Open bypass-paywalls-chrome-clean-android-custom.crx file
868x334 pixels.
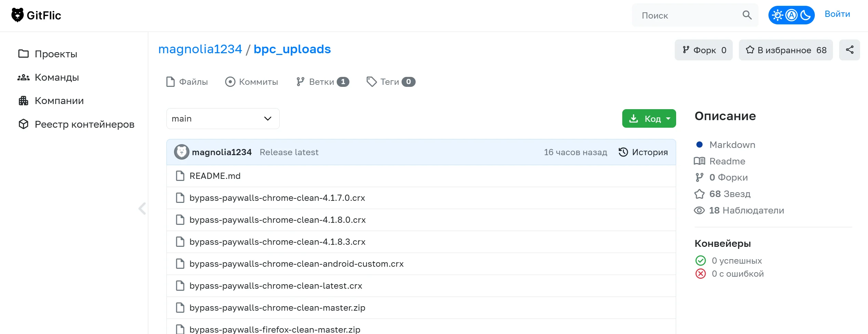[297, 264]
